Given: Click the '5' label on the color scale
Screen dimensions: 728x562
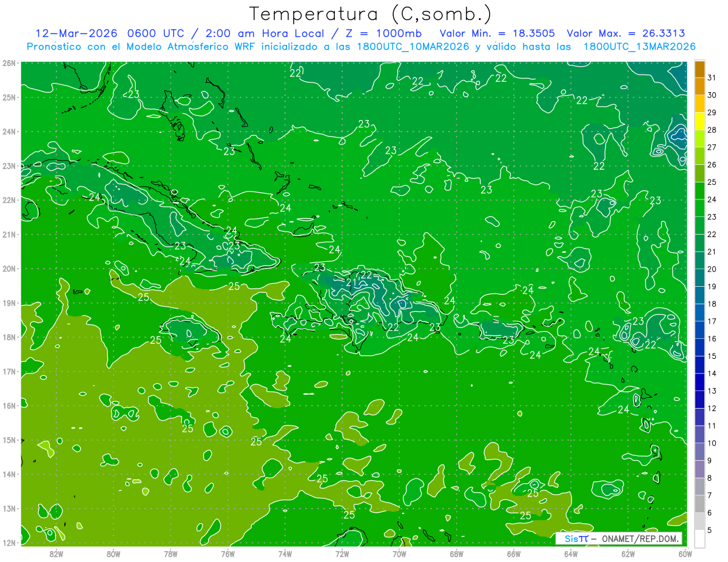Looking at the screenshot, I should tap(710, 530).
